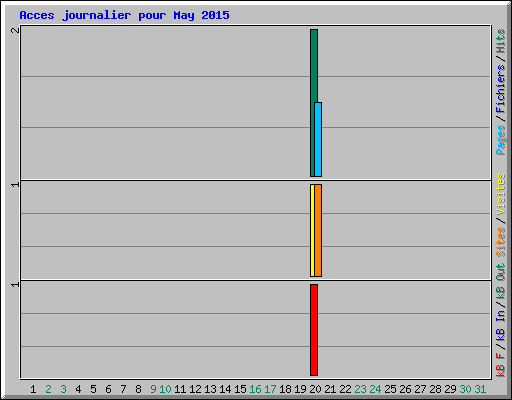Click day '2' on the x-axis
Screen dimensions: 512x400
pyautogui.click(x=48, y=389)
